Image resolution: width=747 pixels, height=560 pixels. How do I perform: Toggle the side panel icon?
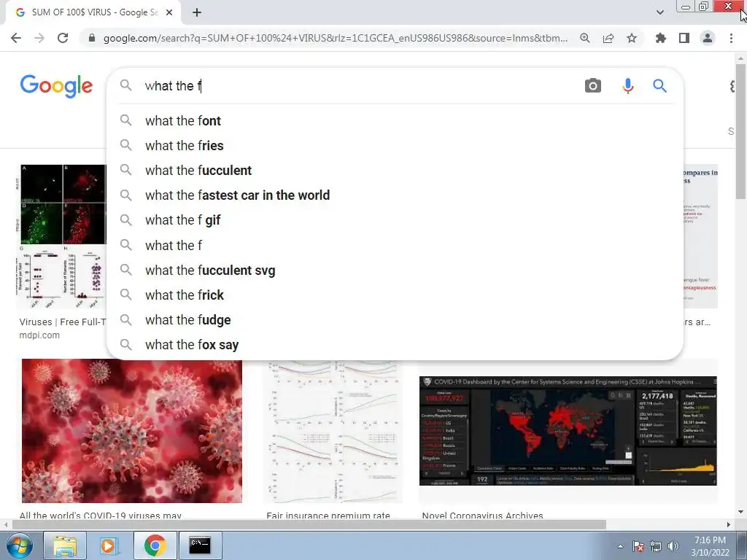coord(684,38)
